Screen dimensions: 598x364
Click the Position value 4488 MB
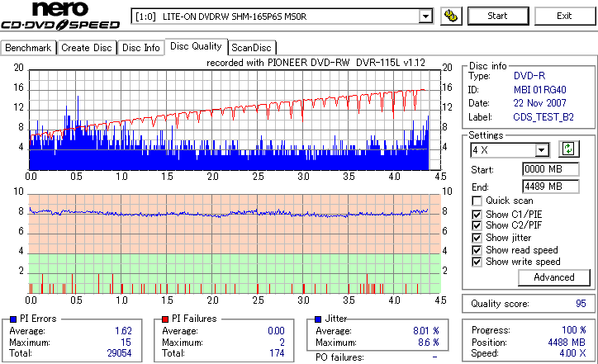567,343
